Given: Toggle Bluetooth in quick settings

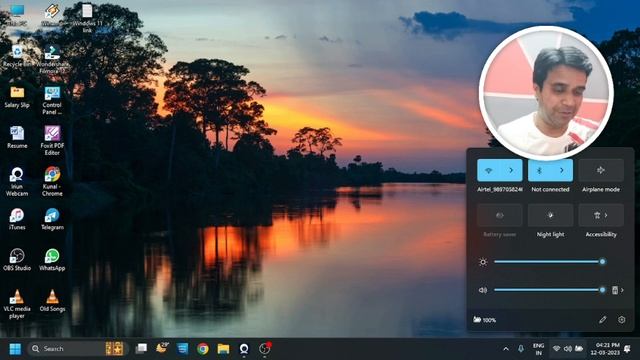Looking at the screenshot, I should [x=539, y=170].
